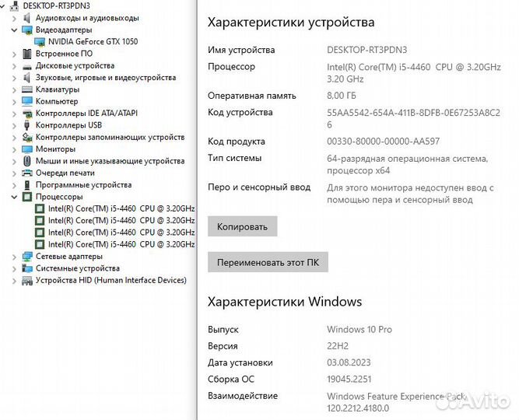Select Контроллеры запоминающих устройств label

click(x=110, y=137)
